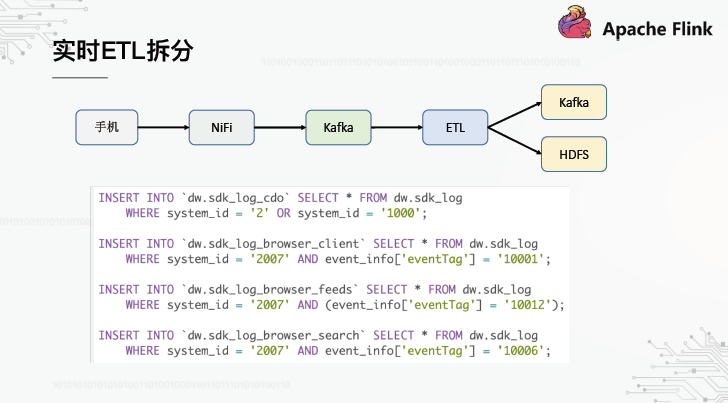The width and height of the screenshot is (728, 403).
Task: Click the arrow between 手机 and NiFi
Action: click(x=164, y=127)
